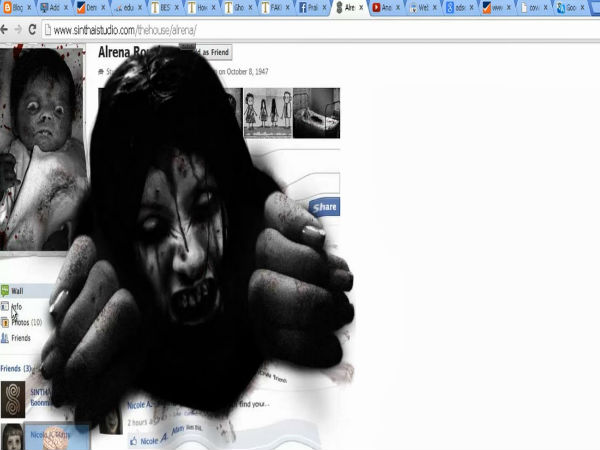Viewport: 600px width, 450px height.
Task: Close the Sho tab
Action: click(x=251, y=7)
